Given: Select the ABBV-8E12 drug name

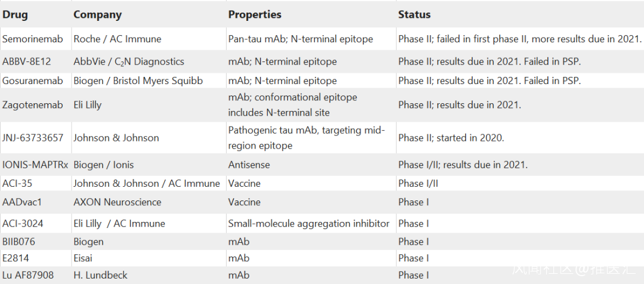Looking at the screenshot, I should coord(26,61).
